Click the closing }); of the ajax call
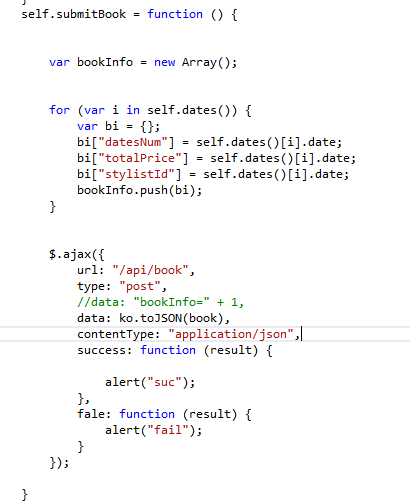The height and width of the screenshot is (501, 410). click(x=59, y=463)
